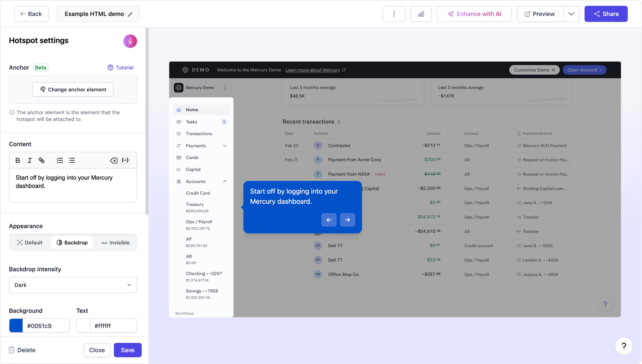
Task: Open the help widget at bottom right
Action: (624, 346)
